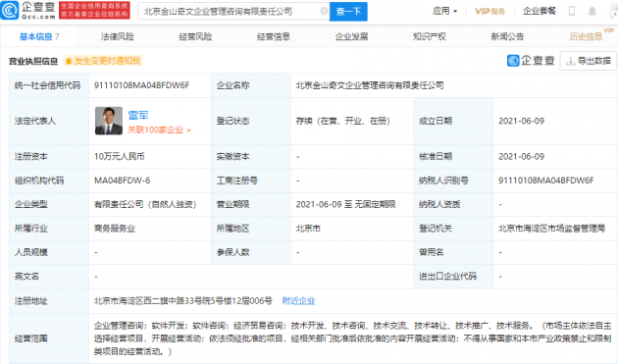Image resolution: width=618 pixels, height=364 pixels.
Task: Open 企业套餐 link
Action: (540, 11)
